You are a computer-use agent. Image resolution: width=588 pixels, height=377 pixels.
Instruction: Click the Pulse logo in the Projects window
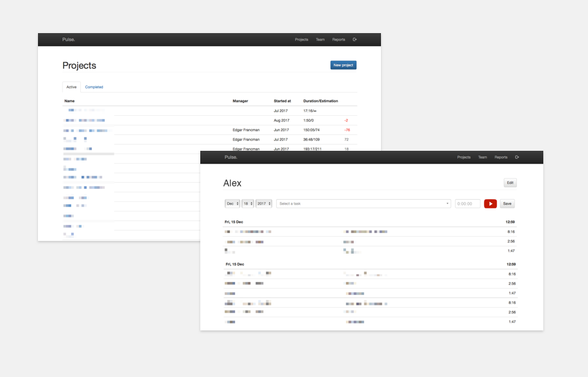[69, 40]
